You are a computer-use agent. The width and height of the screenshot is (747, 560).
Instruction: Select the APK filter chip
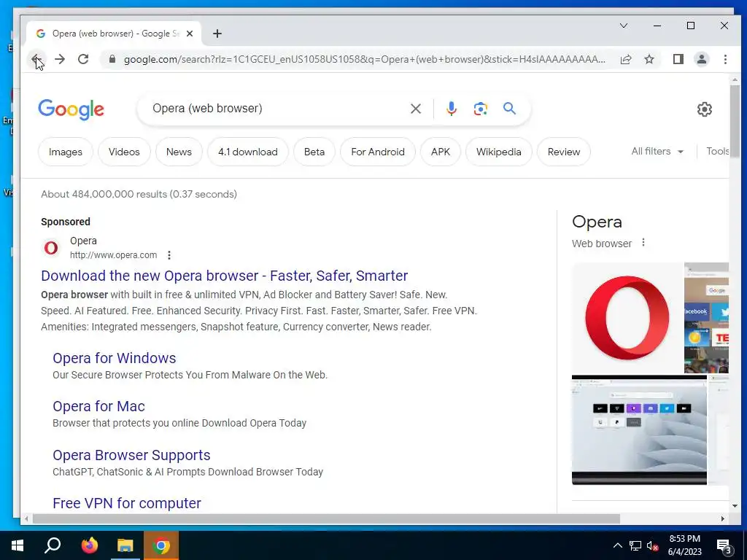(x=441, y=152)
